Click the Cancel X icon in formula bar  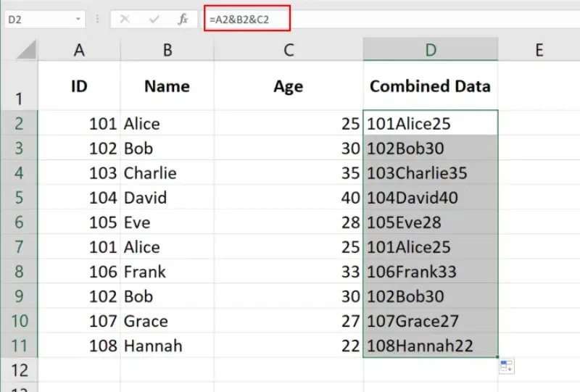125,20
